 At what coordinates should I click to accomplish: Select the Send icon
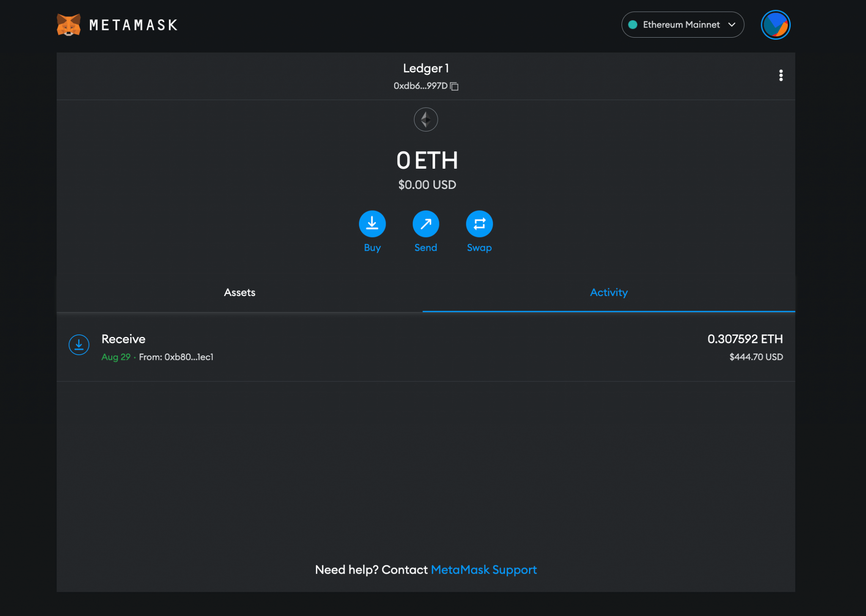point(426,224)
